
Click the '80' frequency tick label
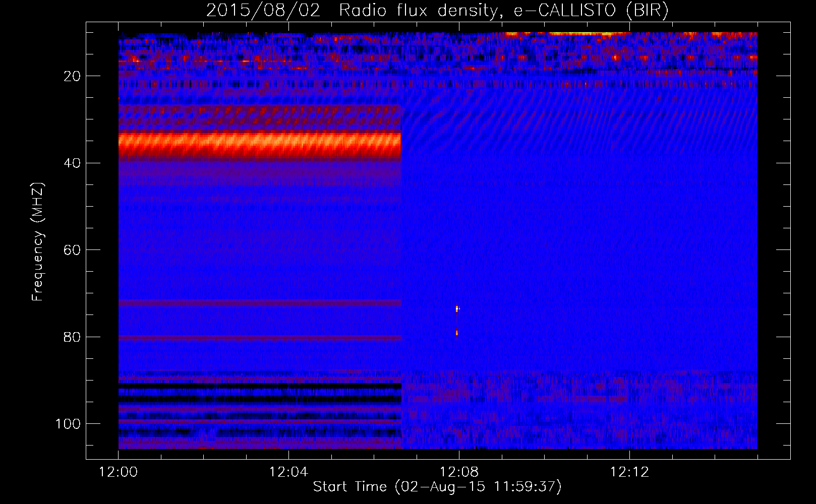[x=73, y=337]
